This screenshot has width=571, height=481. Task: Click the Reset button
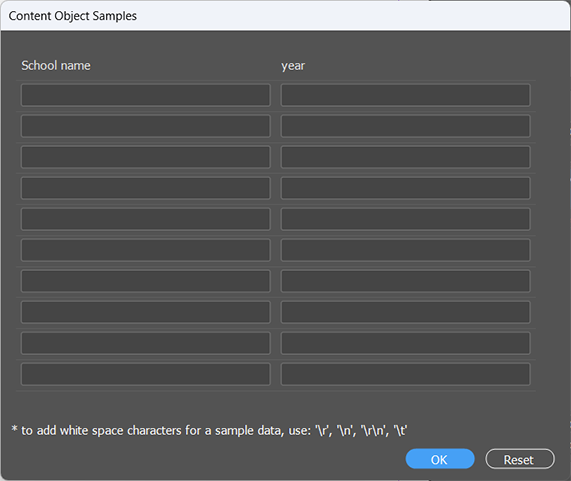(520, 459)
